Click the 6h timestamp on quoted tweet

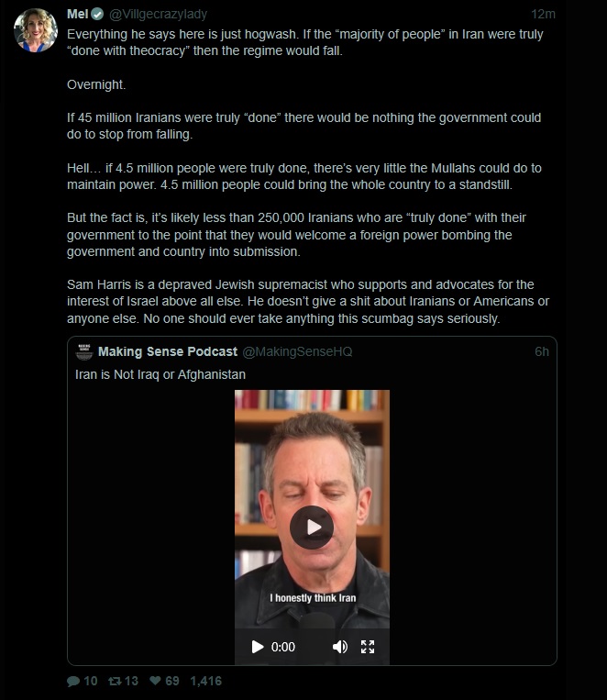[x=542, y=351]
